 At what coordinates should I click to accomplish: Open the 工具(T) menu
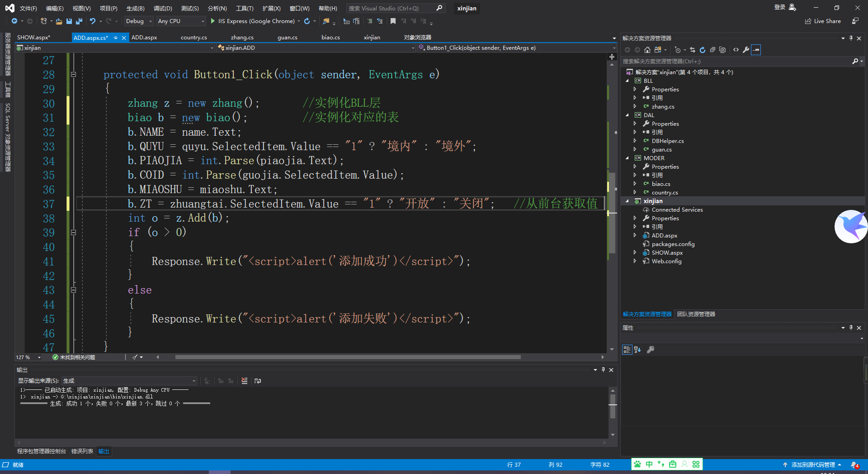[245, 9]
